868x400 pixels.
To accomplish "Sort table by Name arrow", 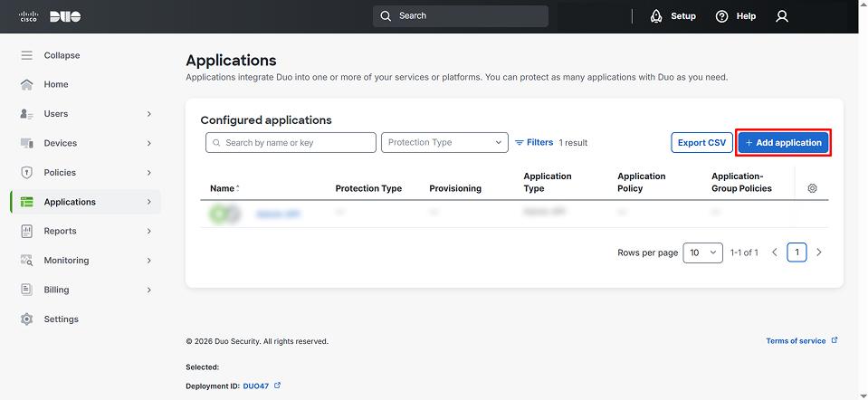I will pos(238,188).
